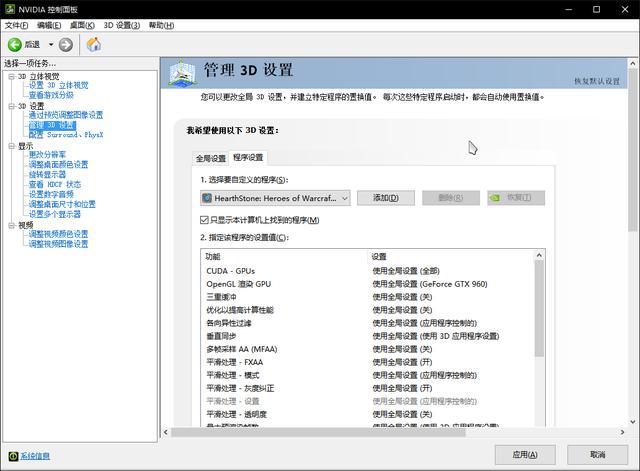Open 通过预览调整图像设置 task
Viewport: 640px width, 471px height.
point(66,115)
